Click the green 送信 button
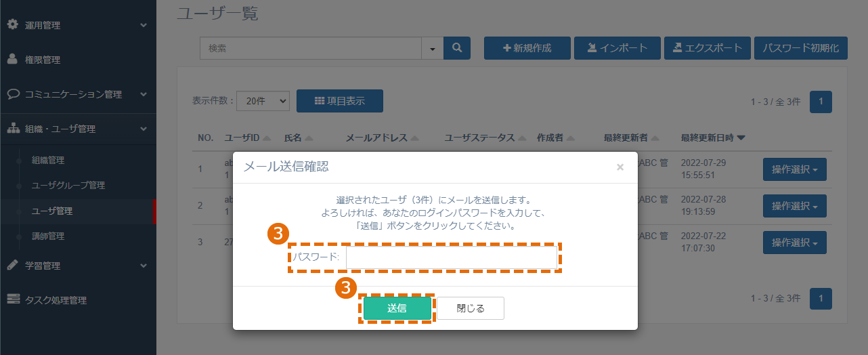Viewport: 868px width, 355px height. (x=397, y=308)
